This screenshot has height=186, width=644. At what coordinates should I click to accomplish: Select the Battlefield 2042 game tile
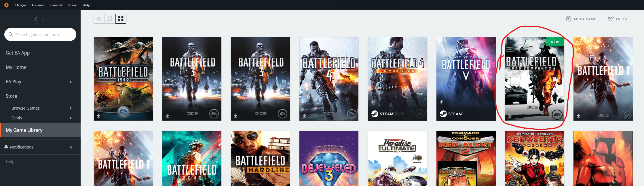pos(192,158)
